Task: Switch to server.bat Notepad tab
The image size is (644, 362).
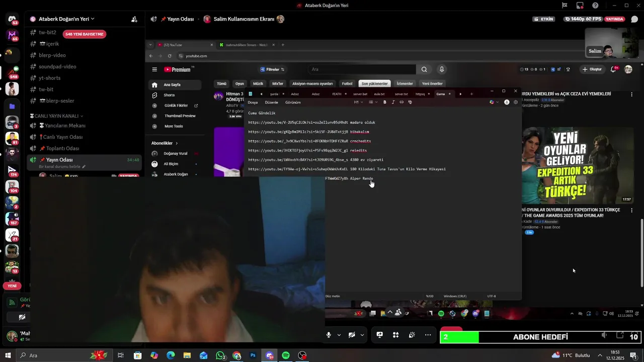Action: [x=360, y=94]
